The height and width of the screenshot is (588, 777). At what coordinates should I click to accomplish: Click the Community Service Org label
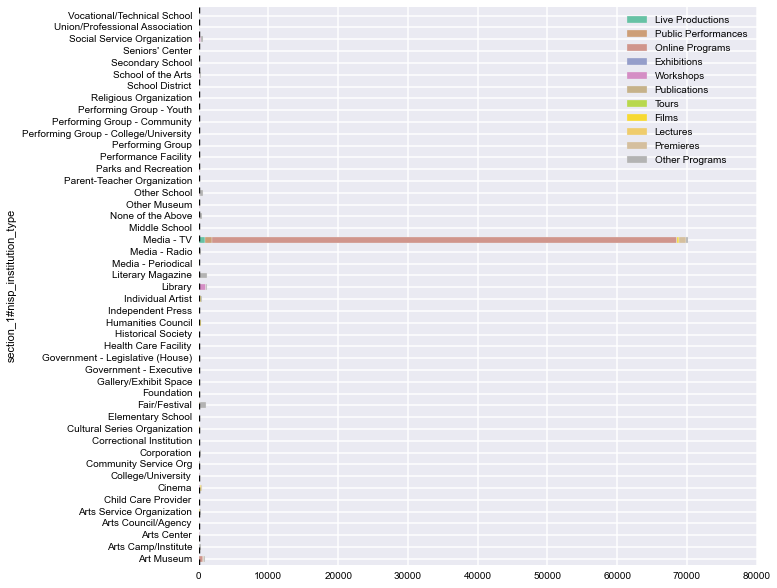coord(139,464)
